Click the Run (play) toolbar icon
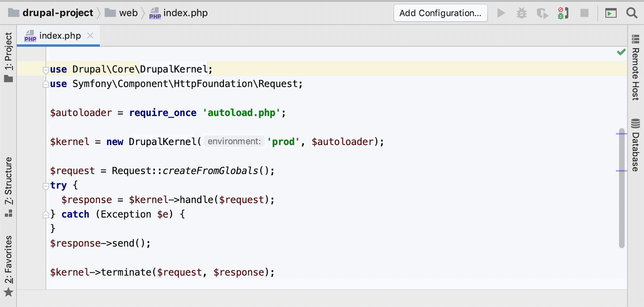 pos(501,13)
